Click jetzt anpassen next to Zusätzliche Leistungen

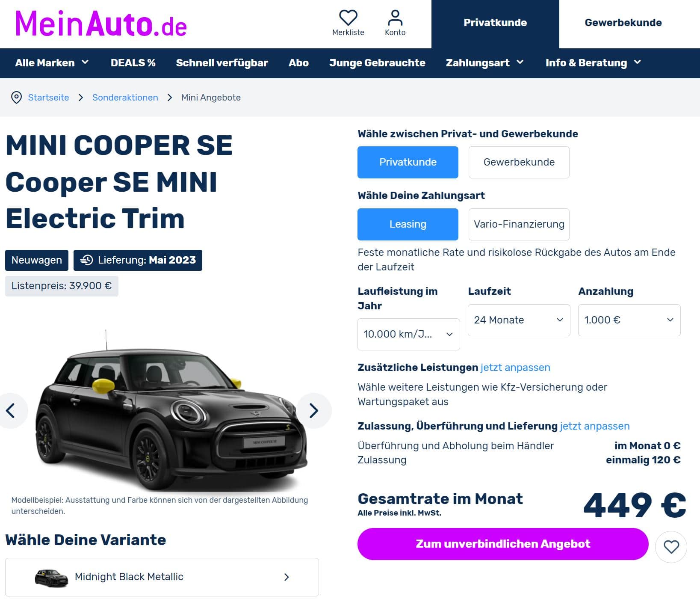(515, 368)
